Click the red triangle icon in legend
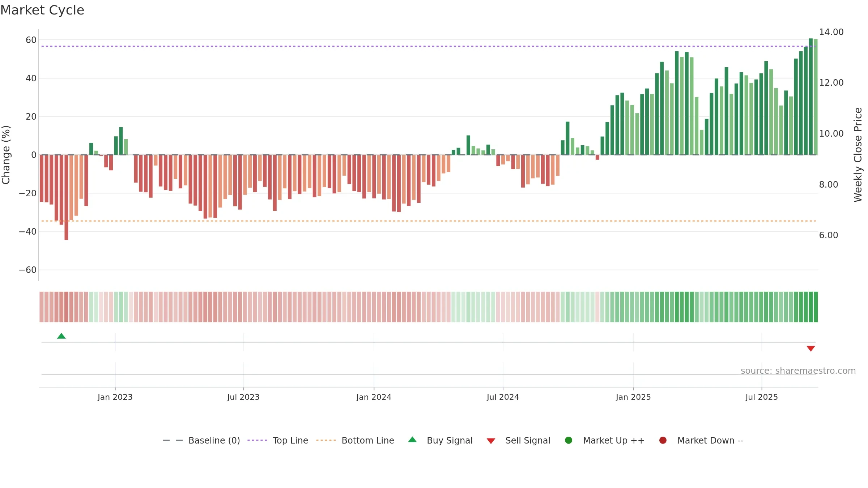 (491, 441)
